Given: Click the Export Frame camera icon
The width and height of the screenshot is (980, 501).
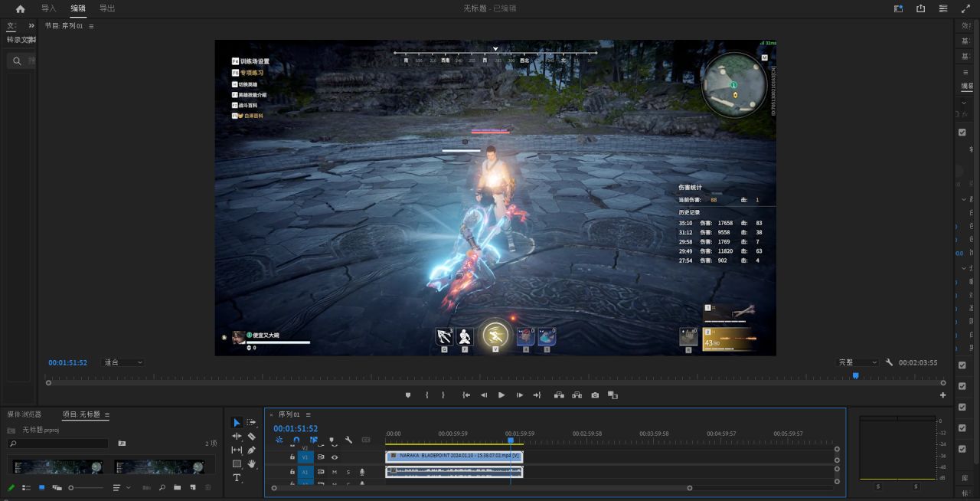Looking at the screenshot, I should (595, 395).
